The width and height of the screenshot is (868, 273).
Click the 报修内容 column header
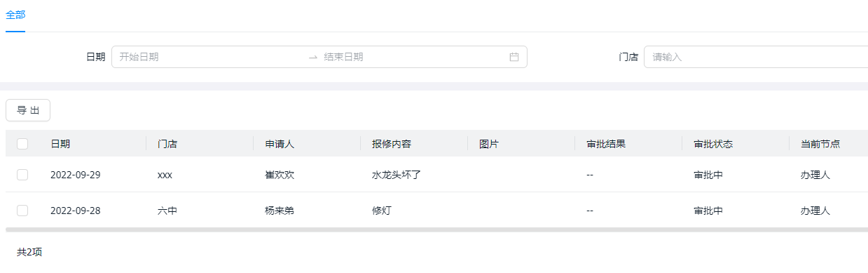point(392,144)
